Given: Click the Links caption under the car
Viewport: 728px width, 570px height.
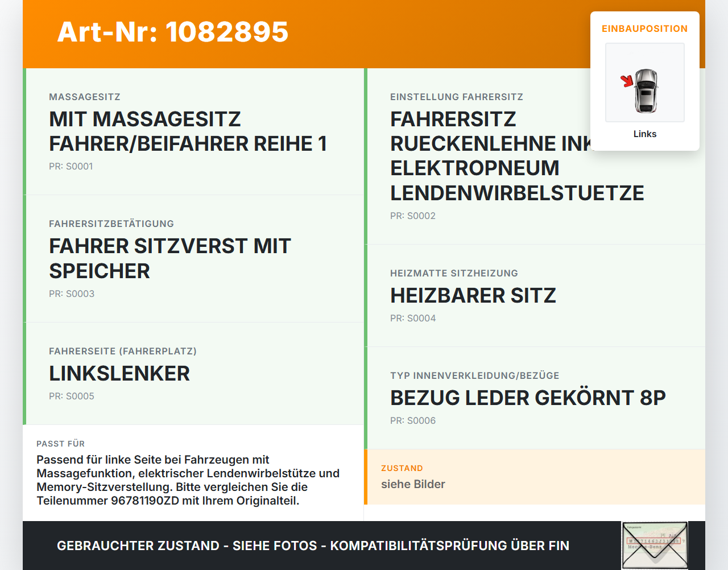Looking at the screenshot, I should pos(645,134).
